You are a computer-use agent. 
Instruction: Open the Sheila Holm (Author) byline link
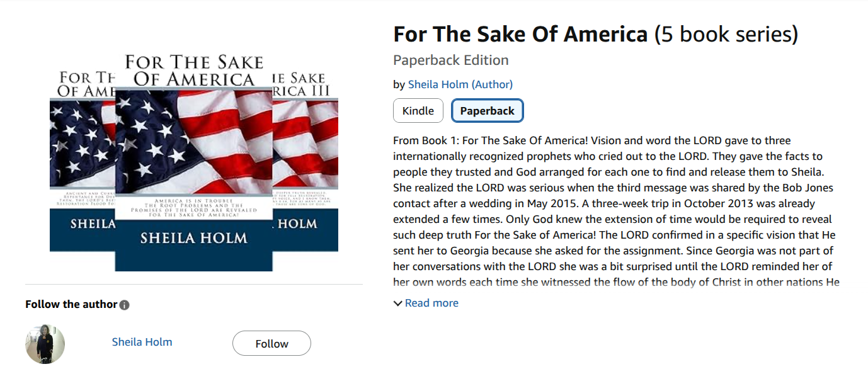click(x=460, y=84)
